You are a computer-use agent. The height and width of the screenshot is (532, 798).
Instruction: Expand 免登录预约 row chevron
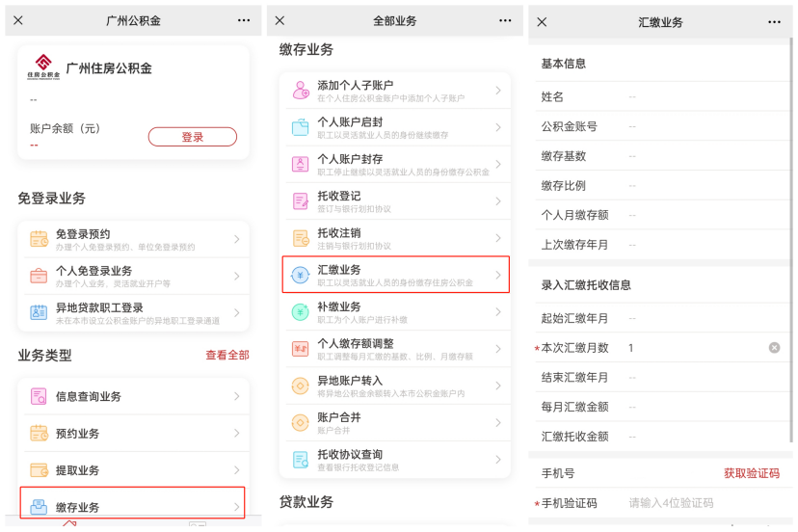tap(237, 239)
